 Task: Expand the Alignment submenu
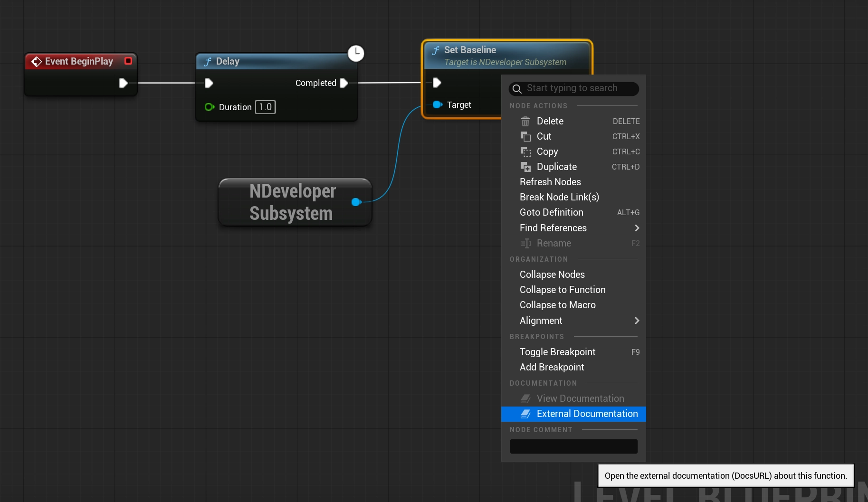[x=637, y=321]
